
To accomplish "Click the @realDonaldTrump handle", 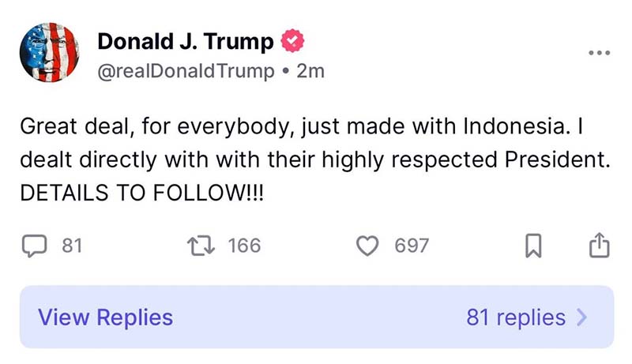I will (186, 71).
